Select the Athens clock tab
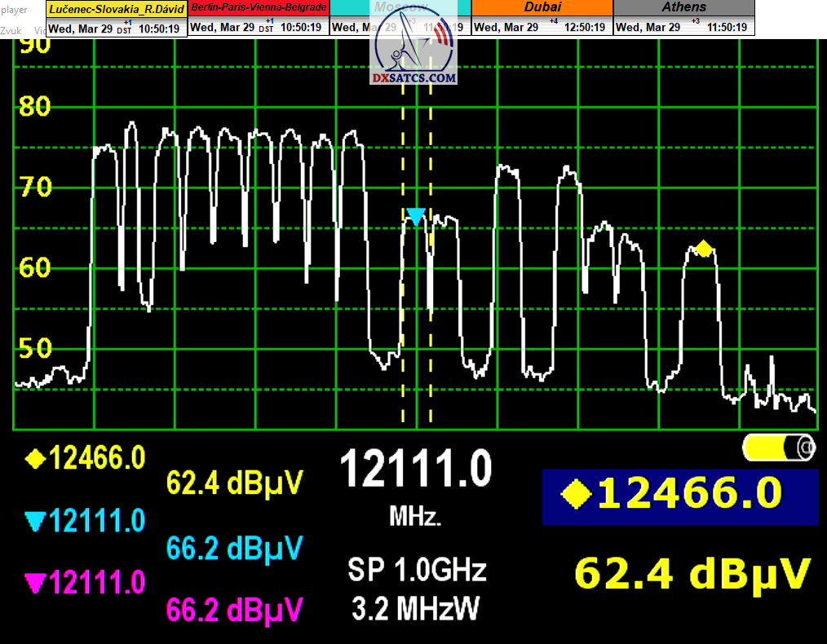Image resolution: width=827 pixels, height=644 pixels. point(683,8)
